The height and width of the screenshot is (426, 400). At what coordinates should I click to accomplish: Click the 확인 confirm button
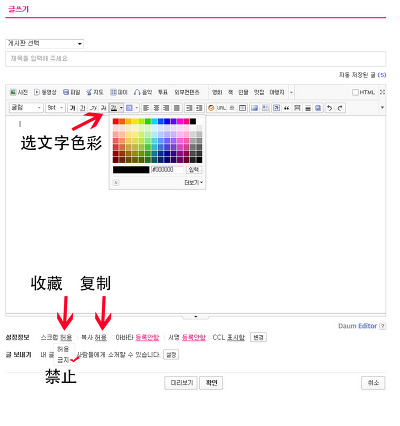(211, 383)
